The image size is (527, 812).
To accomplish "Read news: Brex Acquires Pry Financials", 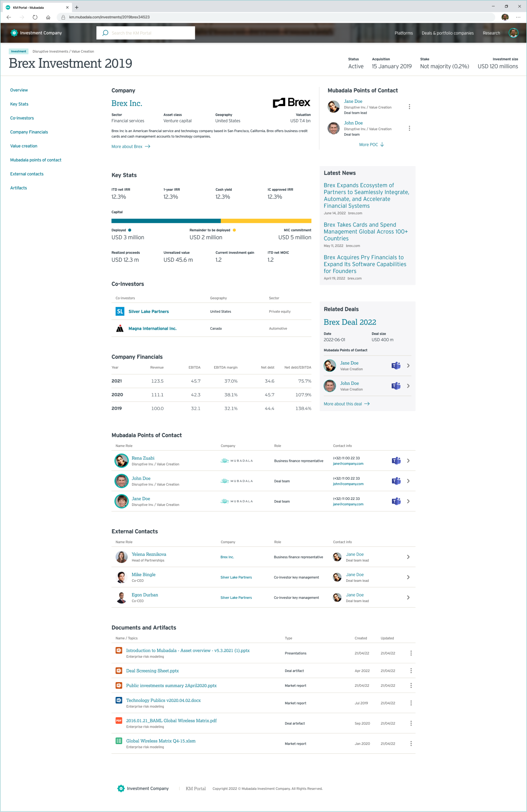I will pos(365,264).
